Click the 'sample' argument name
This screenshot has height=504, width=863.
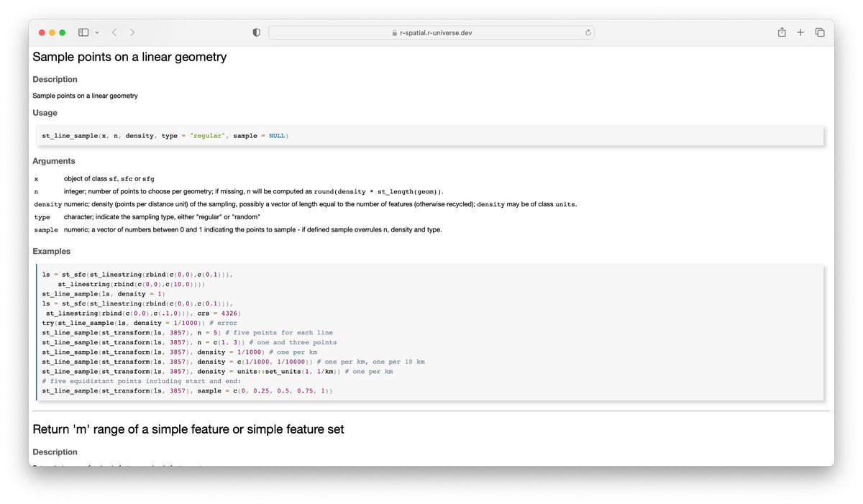pos(46,230)
